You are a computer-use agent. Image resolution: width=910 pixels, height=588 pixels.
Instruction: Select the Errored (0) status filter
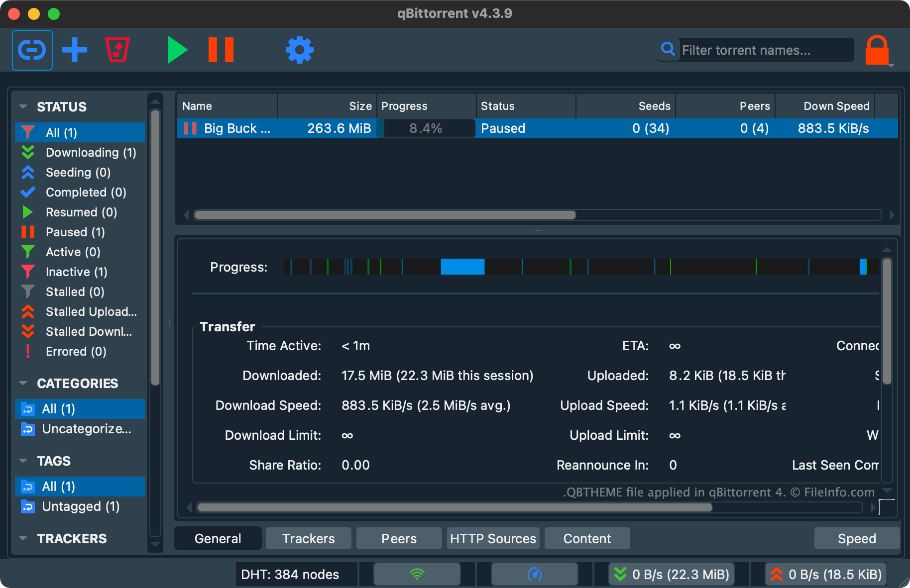click(80, 351)
